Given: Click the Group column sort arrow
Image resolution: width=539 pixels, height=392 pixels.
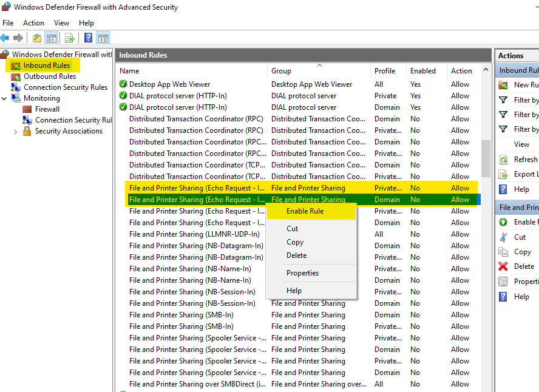Looking at the screenshot, I should pos(320,65).
